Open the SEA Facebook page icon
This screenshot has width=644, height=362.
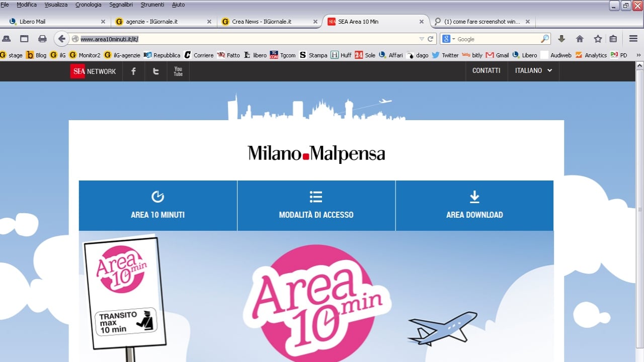133,71
